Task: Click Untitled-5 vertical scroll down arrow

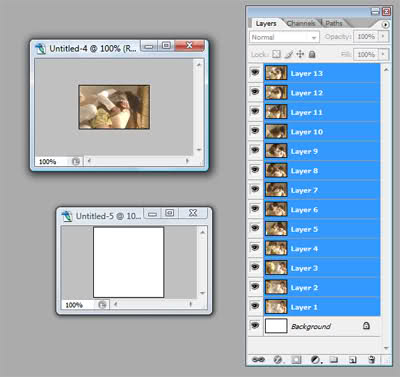Action: [x=203, y=293]
